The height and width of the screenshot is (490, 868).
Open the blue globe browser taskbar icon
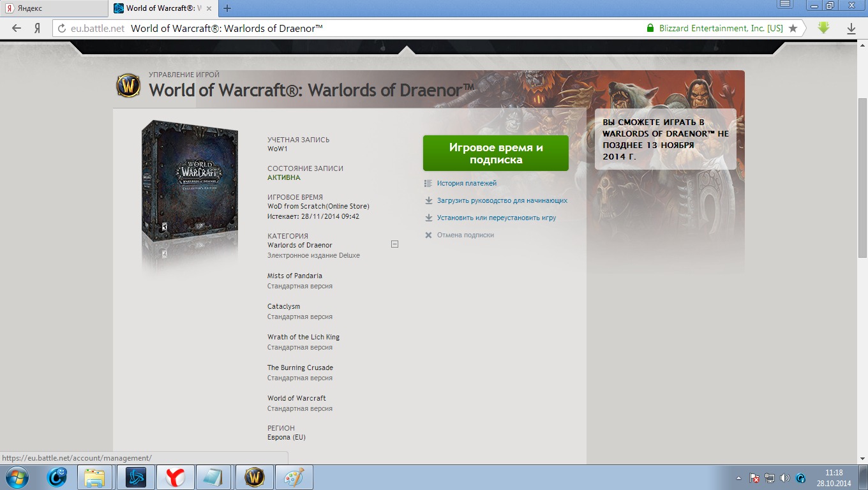pos(57,477)
